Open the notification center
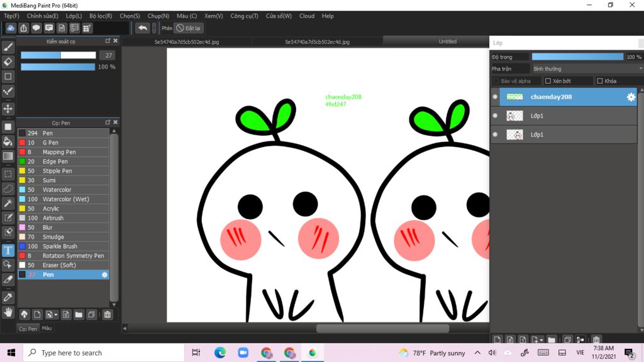 [629, 353]
